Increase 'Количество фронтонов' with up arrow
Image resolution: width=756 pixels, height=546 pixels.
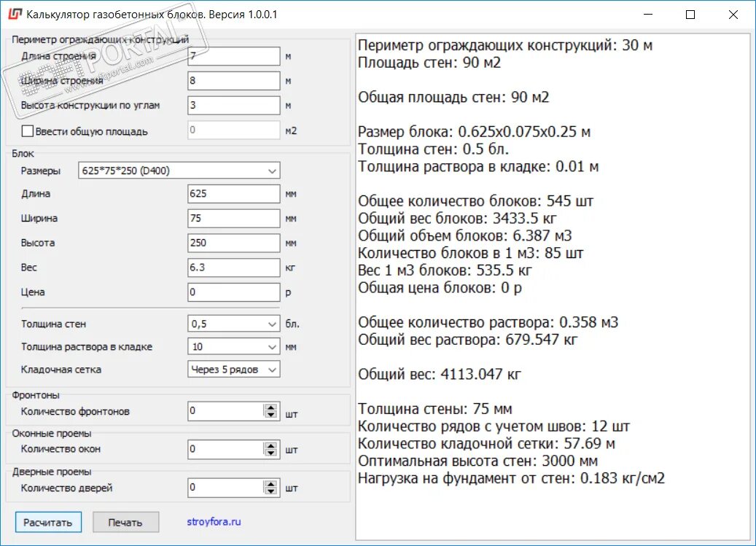click(271, 407)
